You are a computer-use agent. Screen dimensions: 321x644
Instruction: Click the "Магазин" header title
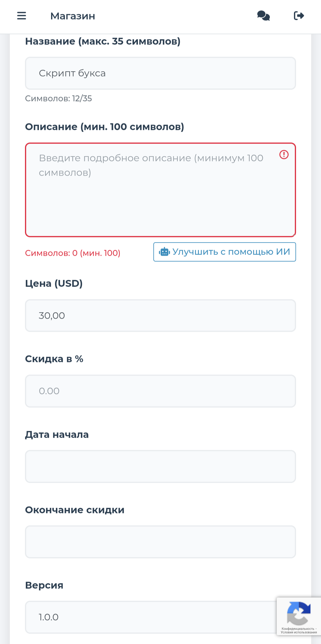pyautogui.click(x=73, y=16)
